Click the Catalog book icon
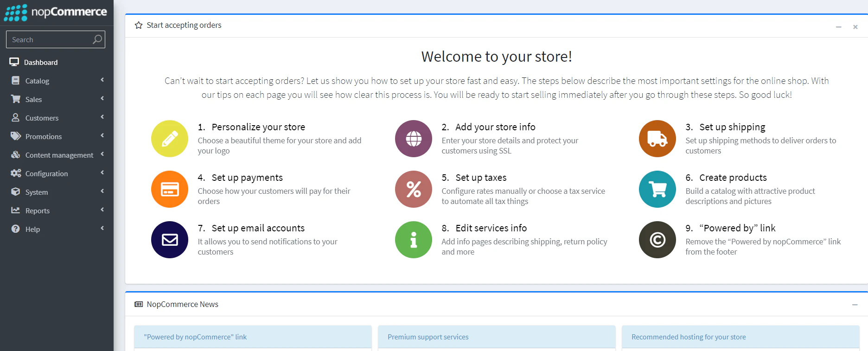The width and height of the screenshot is (868, 351). pos(16,80)
